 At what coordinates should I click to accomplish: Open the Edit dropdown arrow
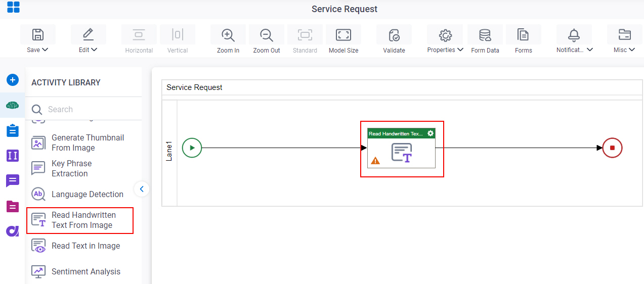(x=94, y=50)
